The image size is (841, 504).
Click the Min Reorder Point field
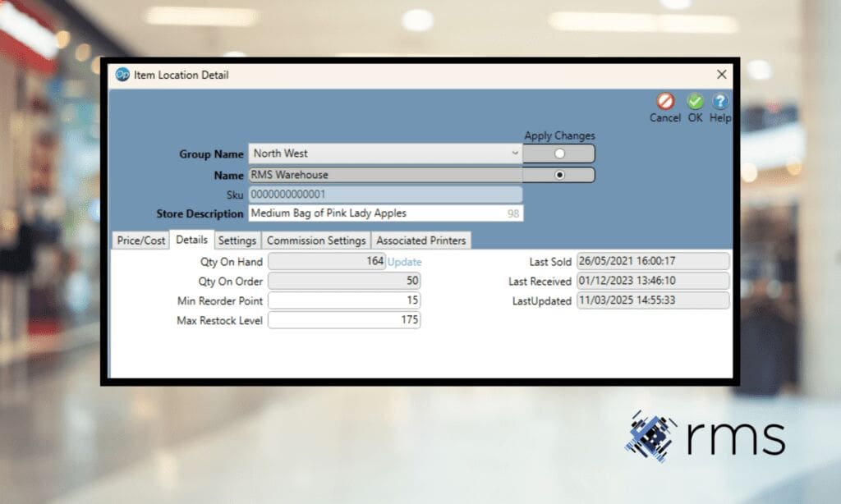pos(344,300)
